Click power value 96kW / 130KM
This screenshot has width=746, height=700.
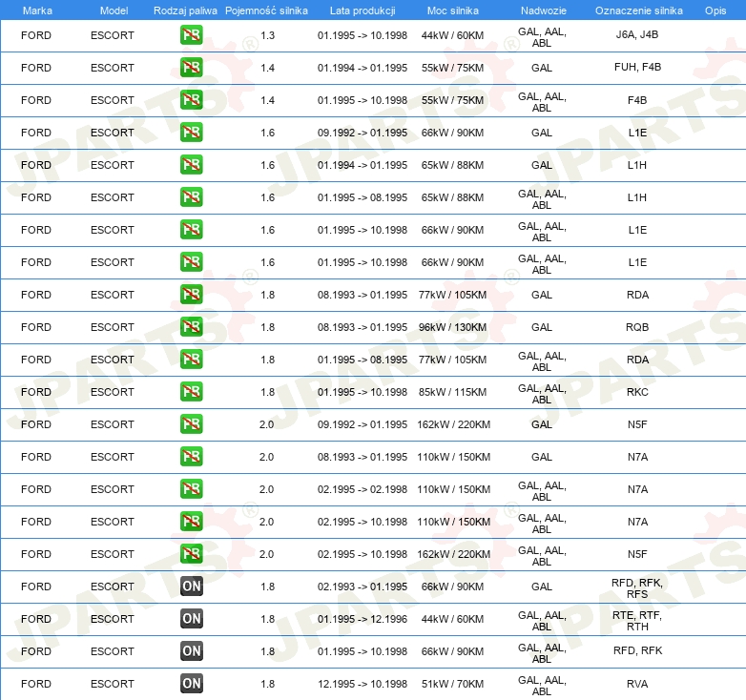(x=452, y=327)
